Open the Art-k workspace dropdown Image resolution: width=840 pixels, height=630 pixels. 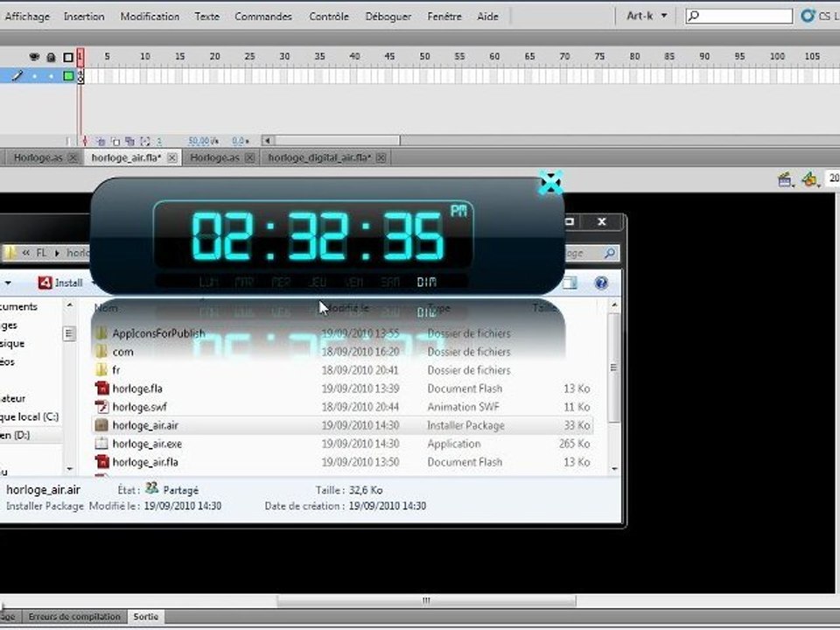coord(647,16)
